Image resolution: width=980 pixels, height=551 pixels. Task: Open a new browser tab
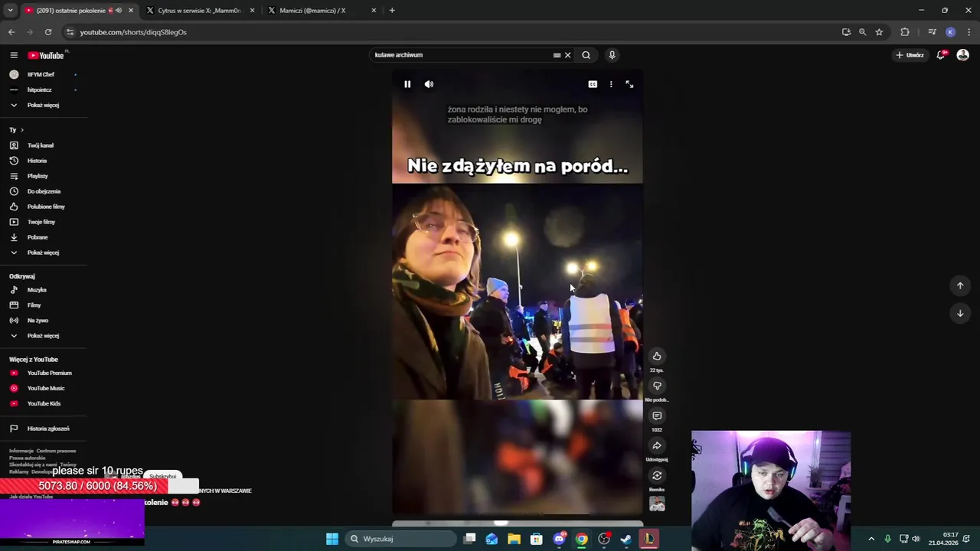[x=392, y=11]
